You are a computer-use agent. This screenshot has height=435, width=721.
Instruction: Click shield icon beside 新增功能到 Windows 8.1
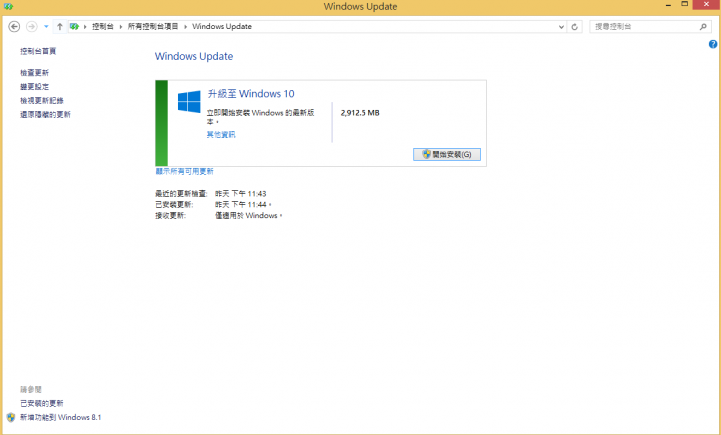11,418
